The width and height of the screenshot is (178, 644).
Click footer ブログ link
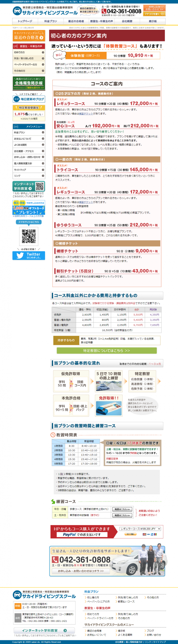click(150, 631)
